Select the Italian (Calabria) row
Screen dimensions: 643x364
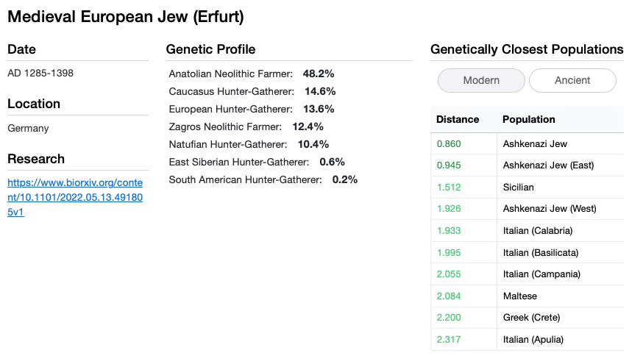pos(537,230)
